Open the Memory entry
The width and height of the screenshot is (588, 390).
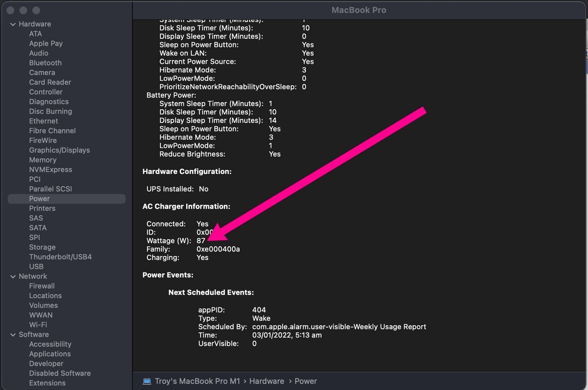pyautogui.click(x=43, y=160)
